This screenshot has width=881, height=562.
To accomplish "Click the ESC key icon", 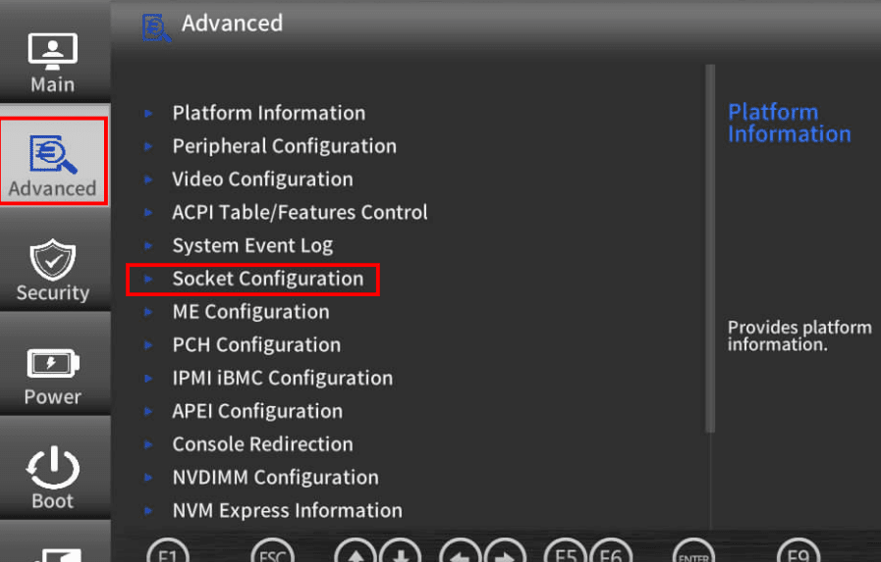I will [x=273, y=554].
